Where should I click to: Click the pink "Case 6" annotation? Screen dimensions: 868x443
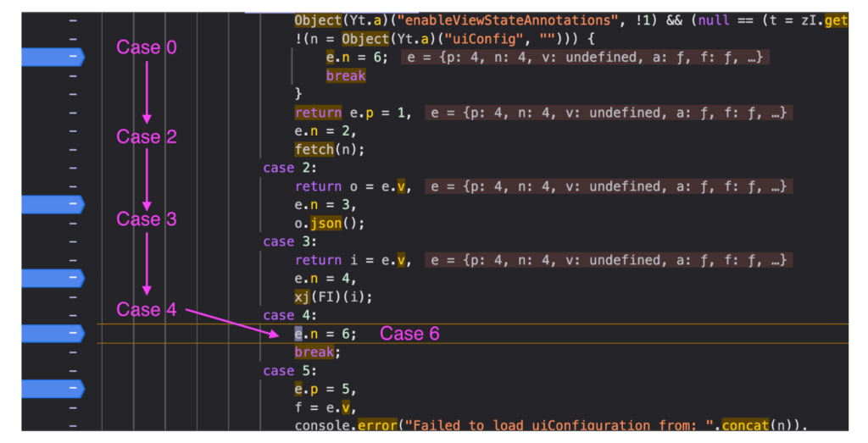point(409,334)
